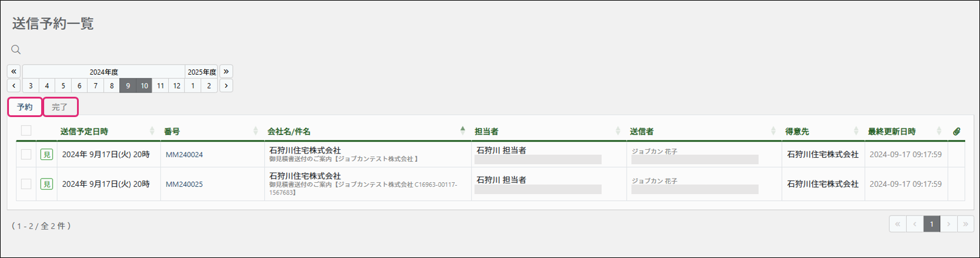Check the checkbox for row MM240024
This screenshot has height=258, width=980.
click(26, 155)
